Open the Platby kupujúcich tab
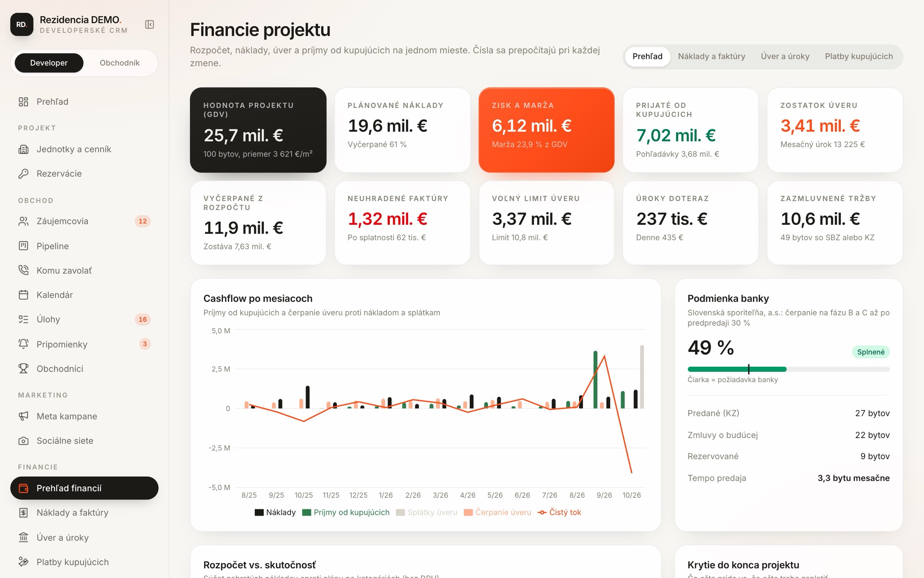The width and height of the screenshot is (924, 578). click(x=859, y=56)
